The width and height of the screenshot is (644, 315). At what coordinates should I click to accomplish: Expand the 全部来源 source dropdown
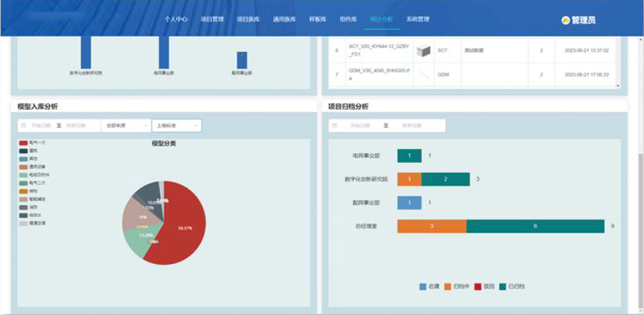pyautogui.click(x=125, y=125)
